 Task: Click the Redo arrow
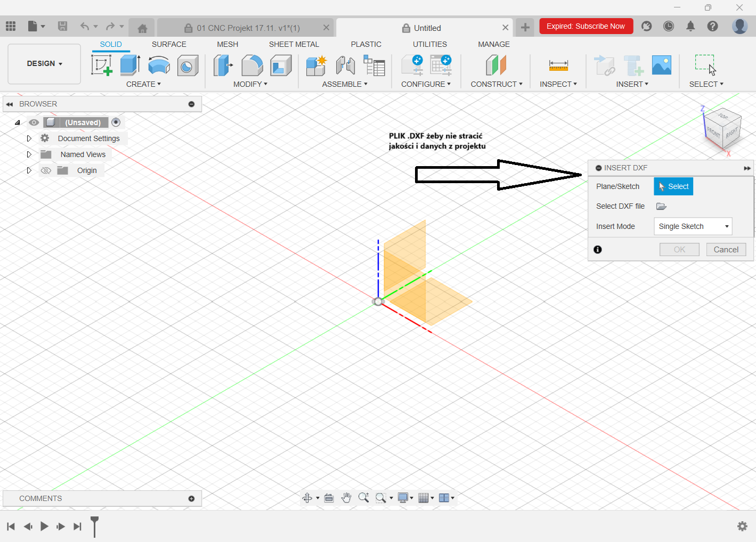110,26
